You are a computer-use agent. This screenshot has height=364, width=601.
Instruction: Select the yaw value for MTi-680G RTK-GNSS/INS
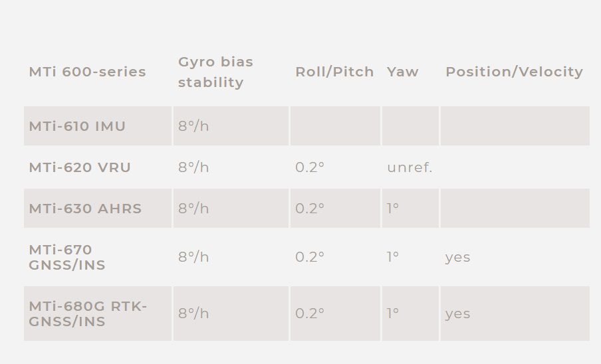point(393,314)
